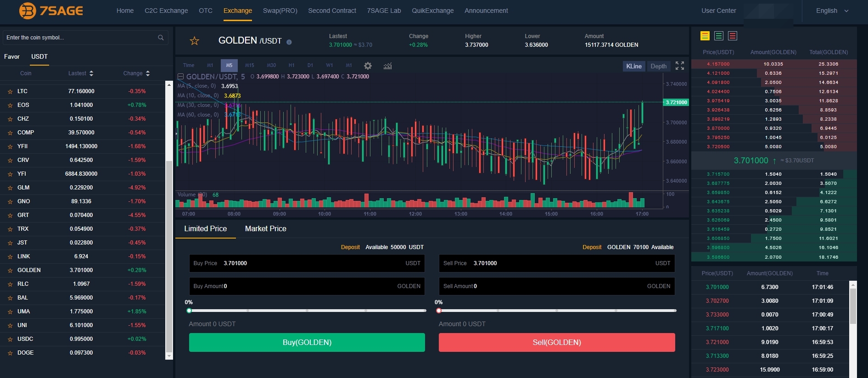Switch chart view to Depth
This screenshot has height=378, width=868.
tap(658, 66)
